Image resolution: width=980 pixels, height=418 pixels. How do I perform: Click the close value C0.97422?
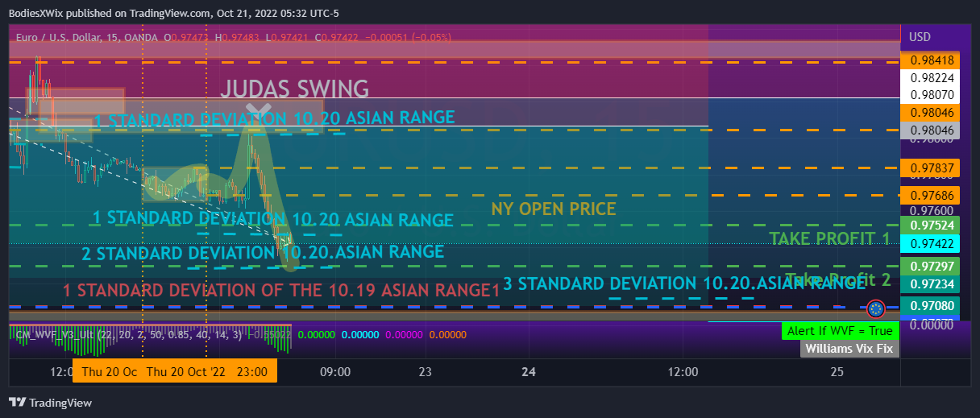pyautogui.click(x=338, y=37)
